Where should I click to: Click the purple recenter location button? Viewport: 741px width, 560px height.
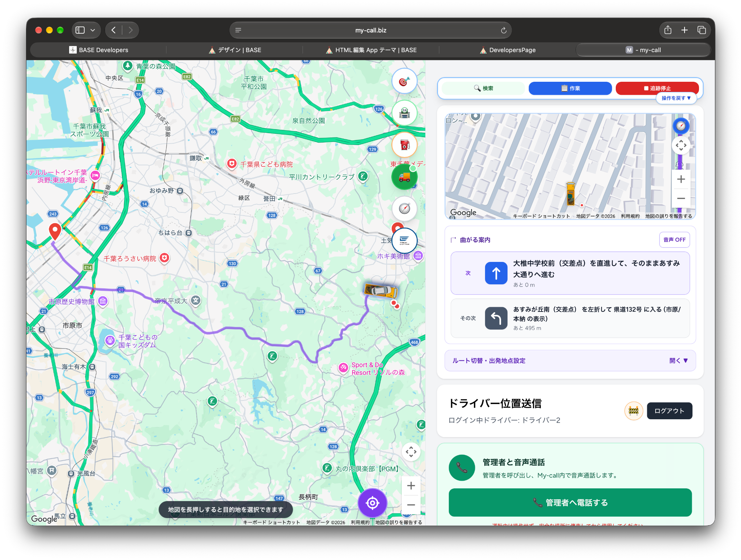tap(372, 503)
